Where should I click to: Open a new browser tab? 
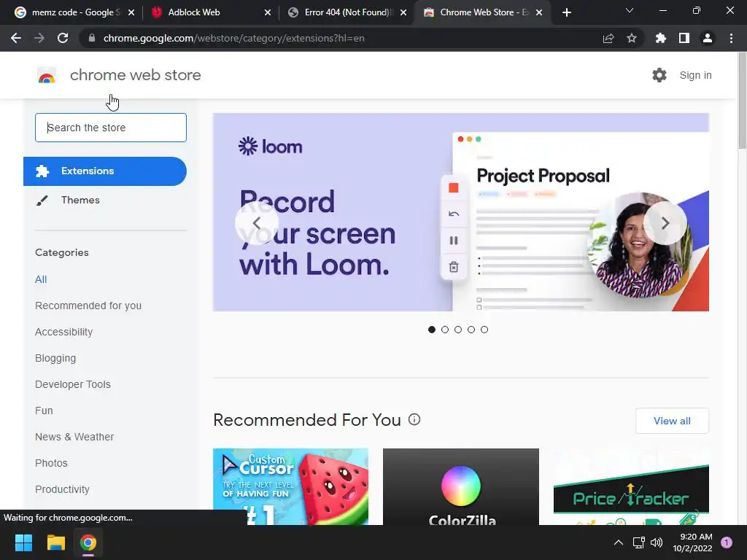click(x=566, y=12)
